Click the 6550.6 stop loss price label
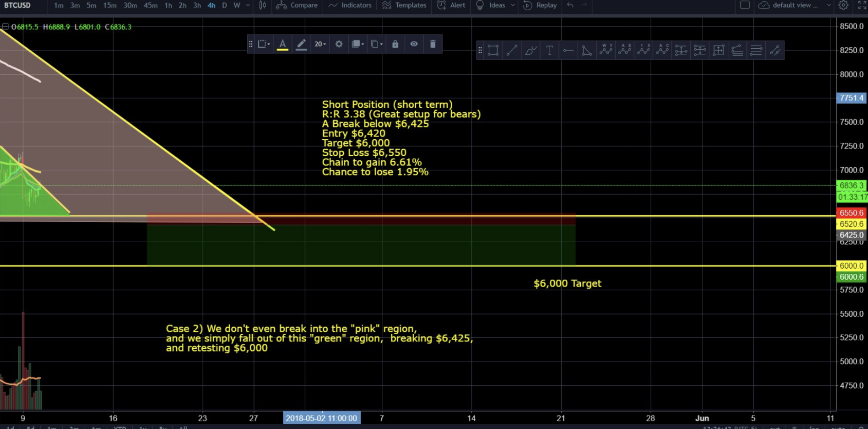Screen dimensions: 868x429 click(852, 213)
